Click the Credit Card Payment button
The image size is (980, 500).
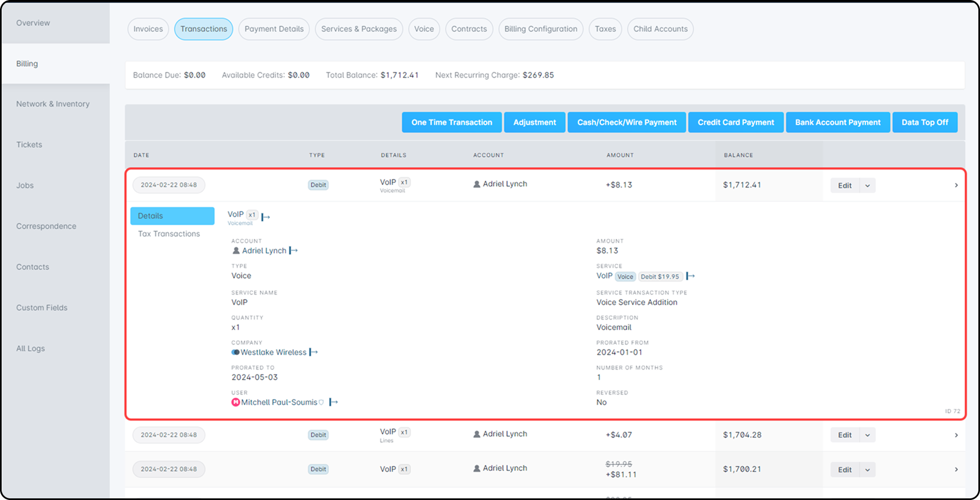[x=736, y=122]
